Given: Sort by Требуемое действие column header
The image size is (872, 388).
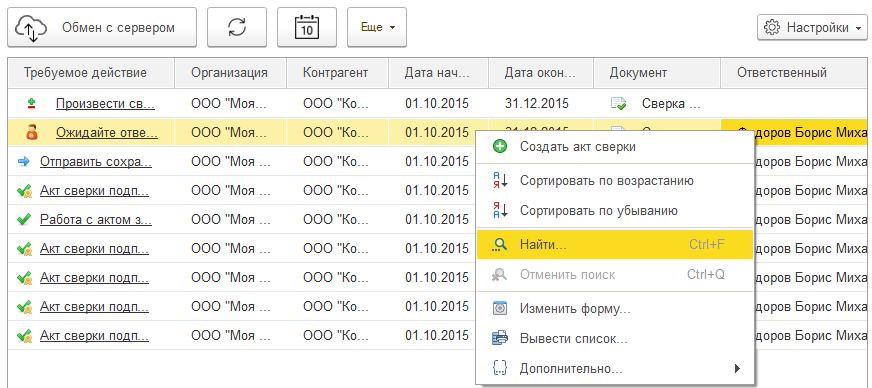Looking at the screenshot, I should (91, 72).
